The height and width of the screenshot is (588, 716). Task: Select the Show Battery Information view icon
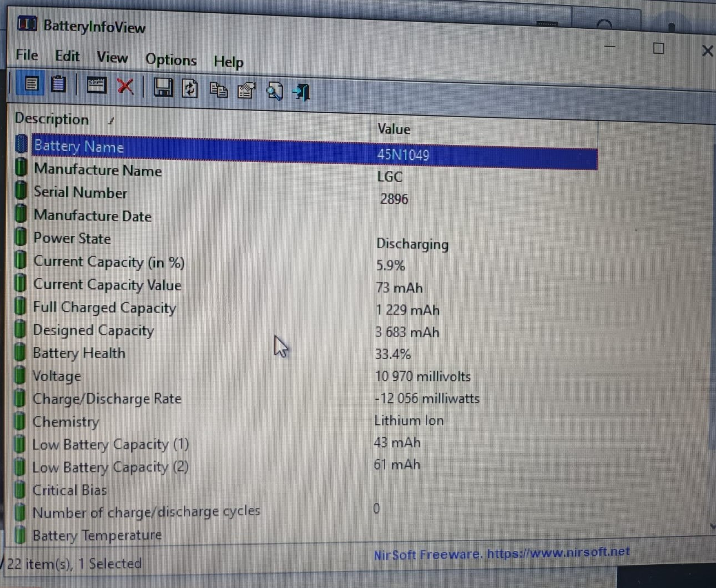[x=32, y=84]
